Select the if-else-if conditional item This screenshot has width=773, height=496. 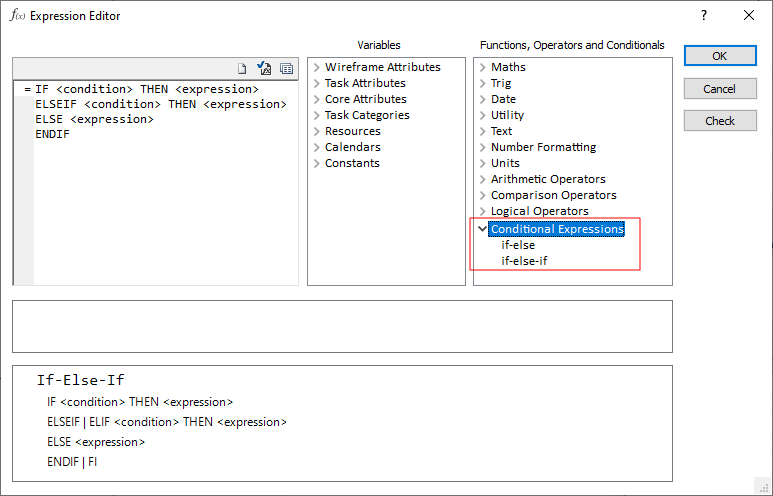pyautogui.click(x=524, y=261)
